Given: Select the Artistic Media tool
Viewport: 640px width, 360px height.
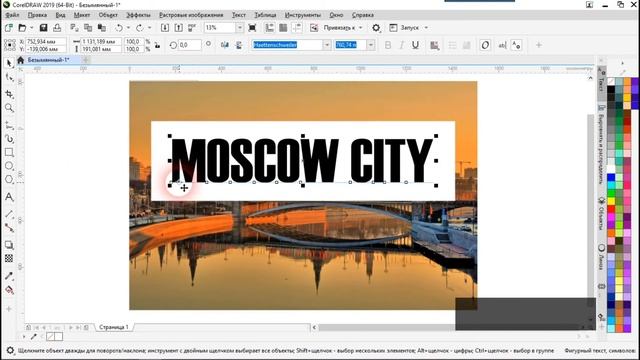Looking at the screenshot, I should 9,139.
